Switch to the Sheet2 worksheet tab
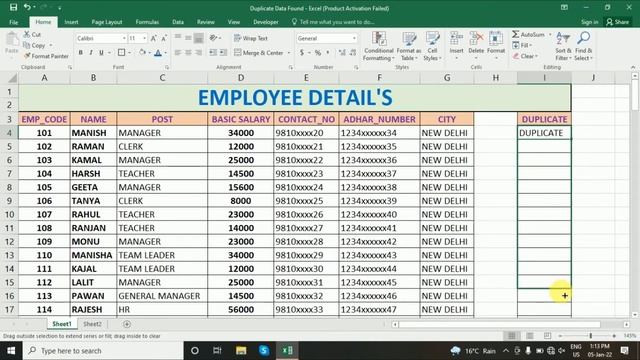Screen dimensions: 640x360 point(92,324)
